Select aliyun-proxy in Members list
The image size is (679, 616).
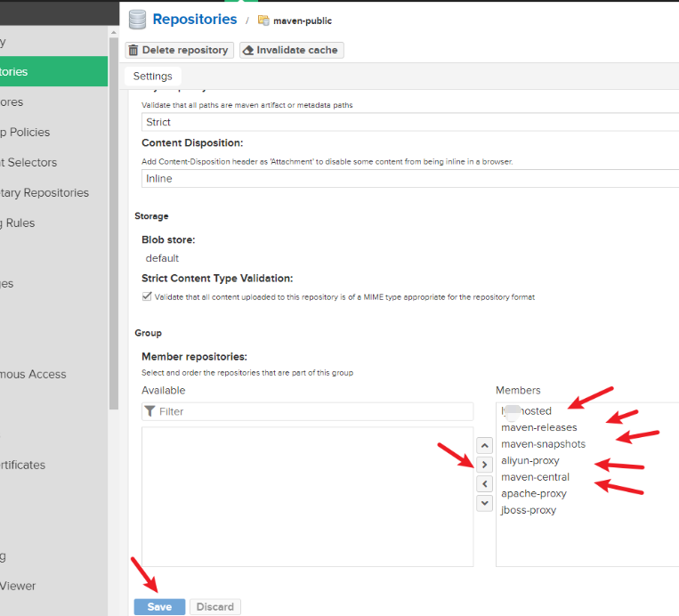530,460
